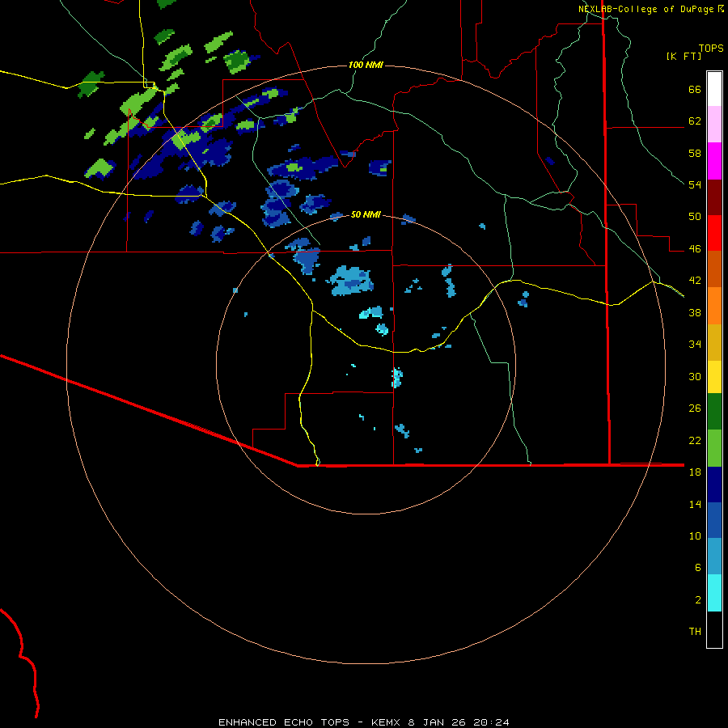Click the 18 legend value
This screenshot has height=728, width=728.
[x=695, y=472]
